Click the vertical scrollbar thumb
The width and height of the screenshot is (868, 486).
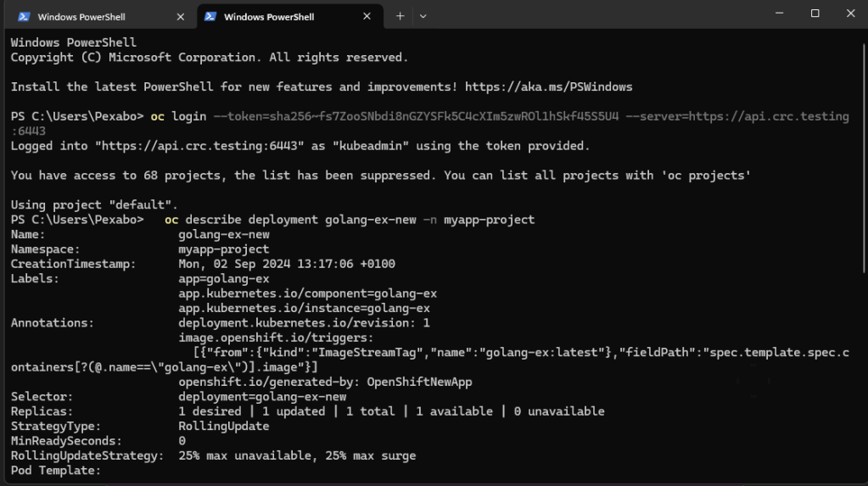864,157
